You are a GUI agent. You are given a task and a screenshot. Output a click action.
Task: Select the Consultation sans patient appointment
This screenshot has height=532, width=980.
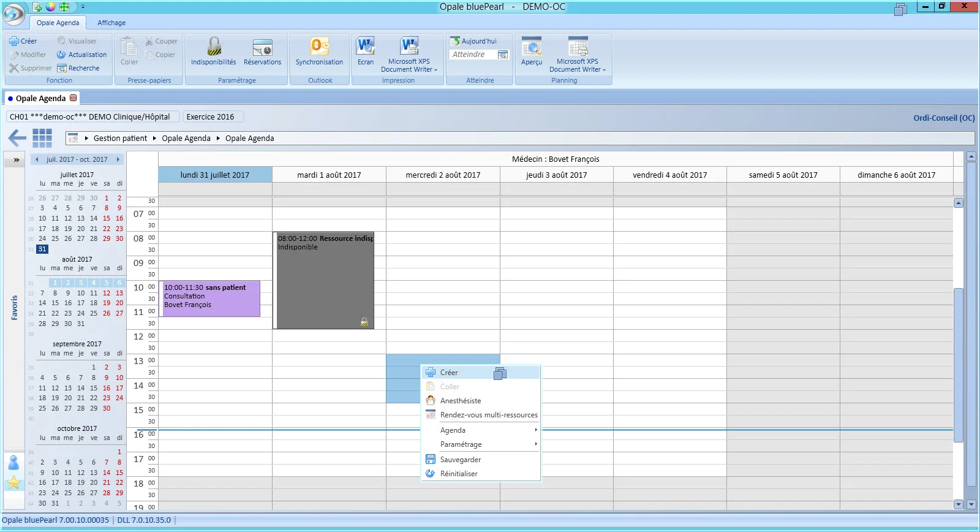click(209, 298)
